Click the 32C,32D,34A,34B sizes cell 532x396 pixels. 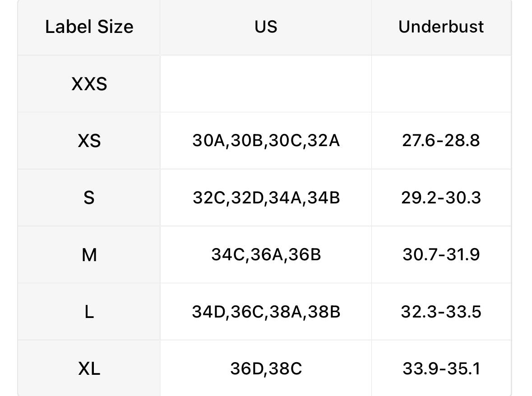266,198
